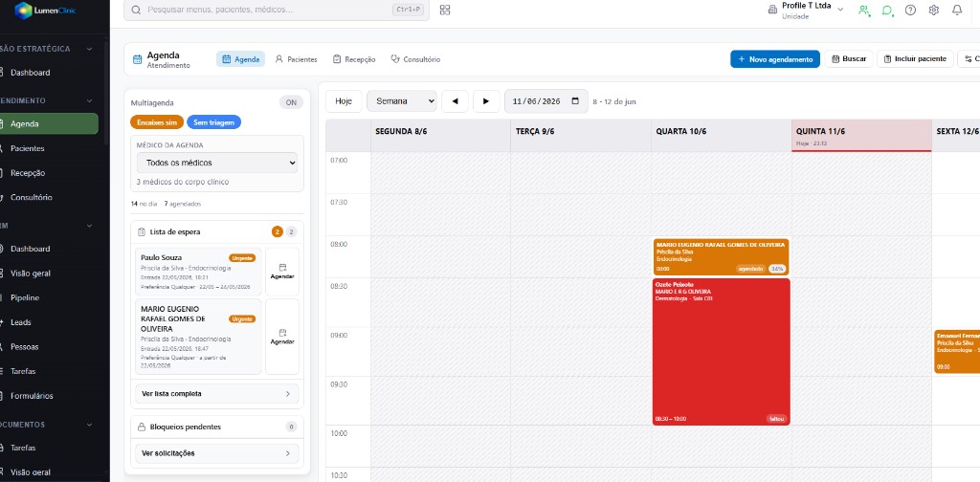Switch to the Agenda tab
The image size is (980, 482).
coord(240,59)
